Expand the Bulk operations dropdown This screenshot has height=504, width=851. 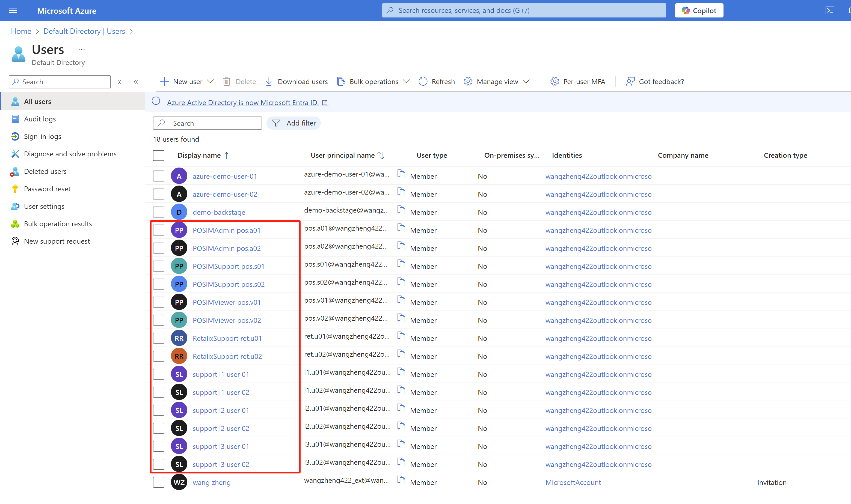(406, 82)
